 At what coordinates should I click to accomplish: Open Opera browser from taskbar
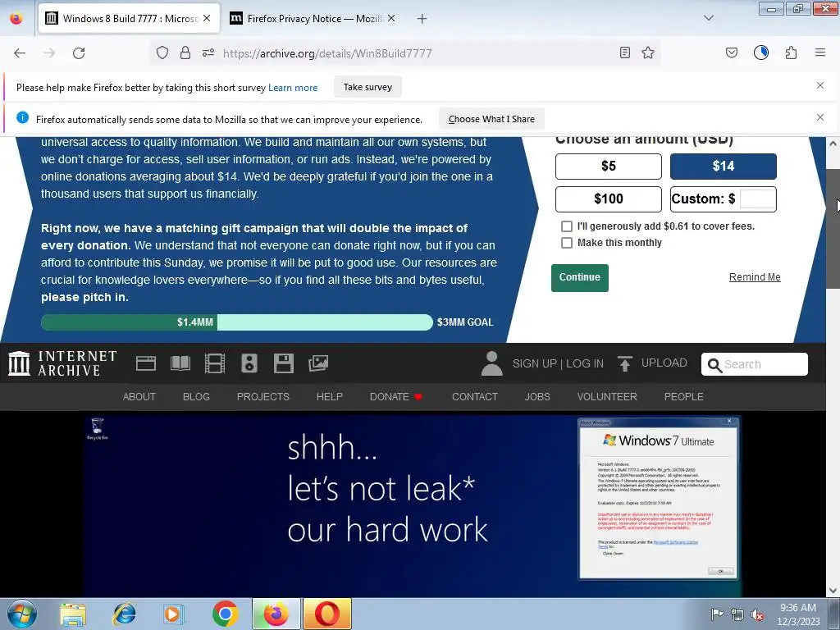(x=326, y=614)
